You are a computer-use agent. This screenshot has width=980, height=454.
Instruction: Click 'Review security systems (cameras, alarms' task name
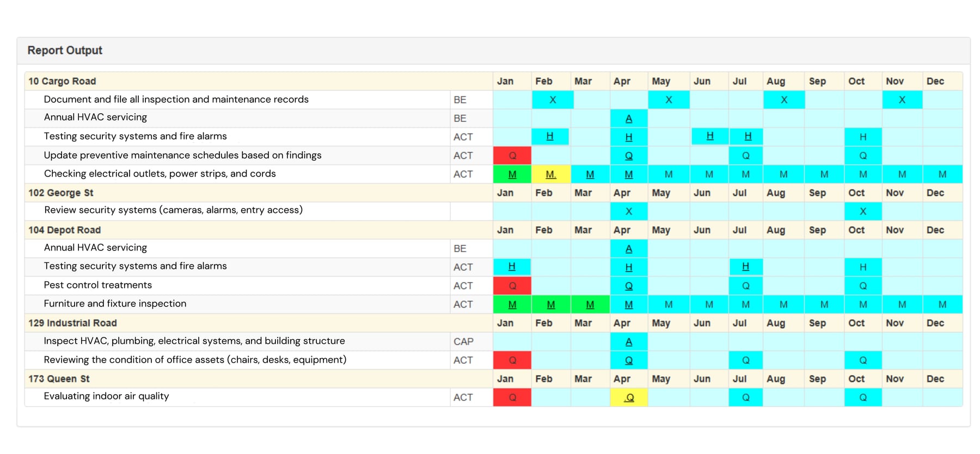click(x=174, y=210)
